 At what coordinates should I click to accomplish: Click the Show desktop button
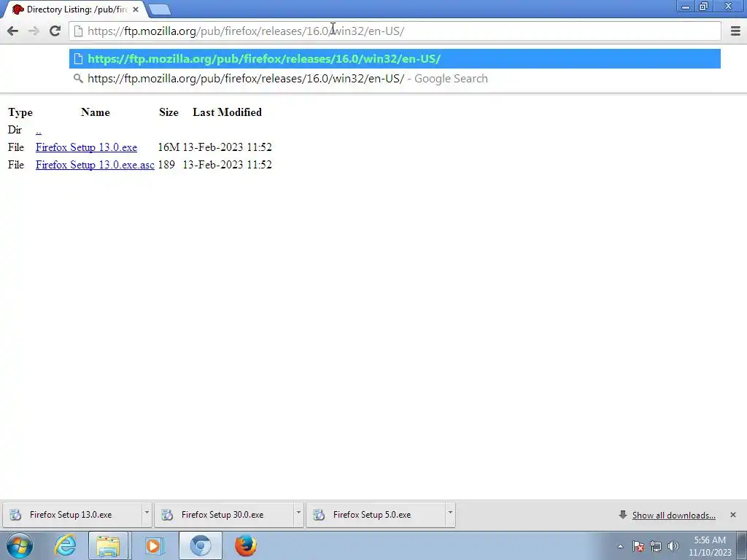pos(742,545)
